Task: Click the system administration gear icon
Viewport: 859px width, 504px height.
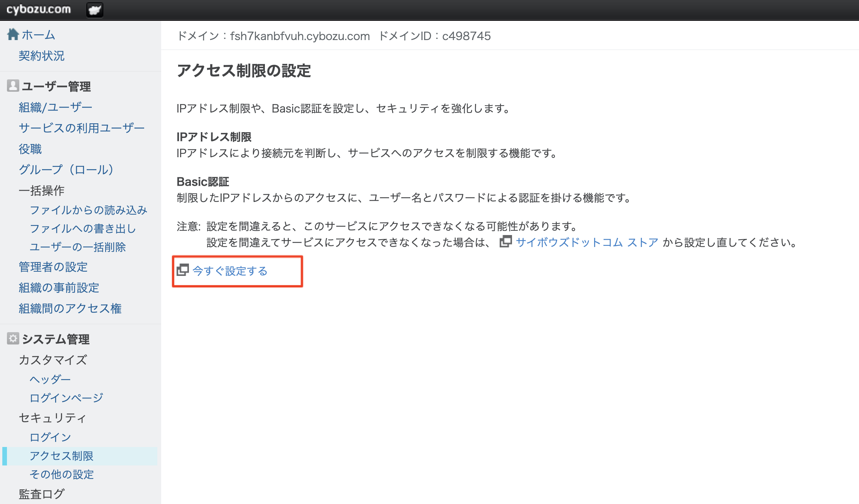Action: 13,338
